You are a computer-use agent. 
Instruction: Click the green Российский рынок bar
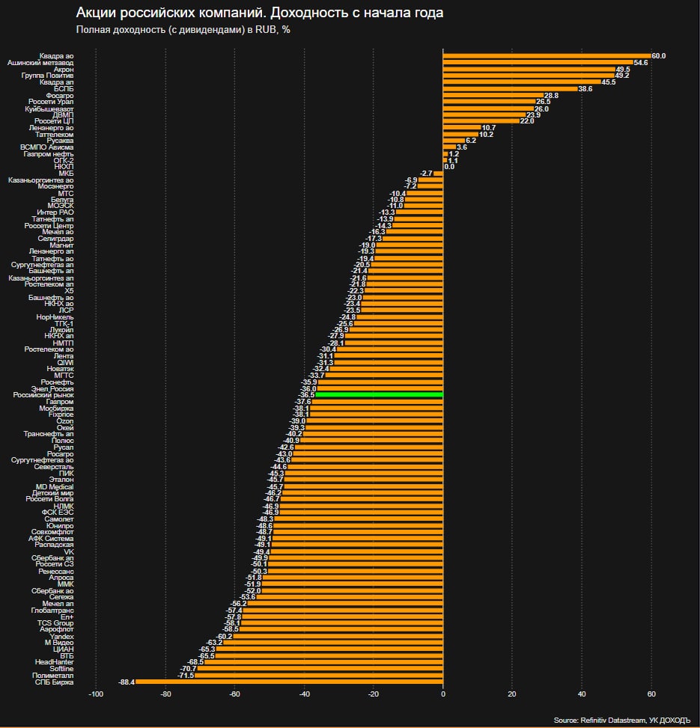[x=379, y=394]
